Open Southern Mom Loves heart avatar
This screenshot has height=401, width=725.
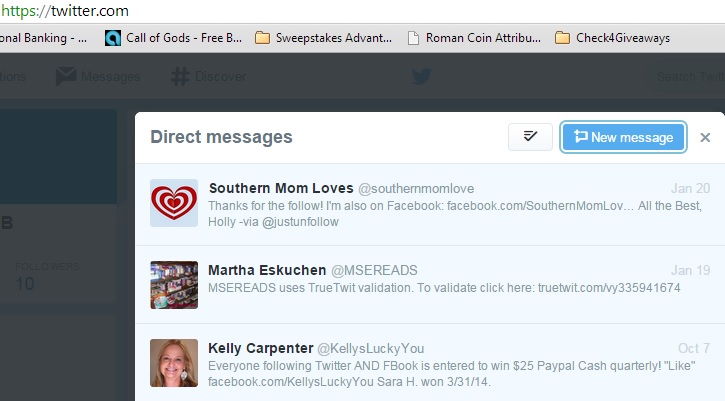(x=174, y=203)
